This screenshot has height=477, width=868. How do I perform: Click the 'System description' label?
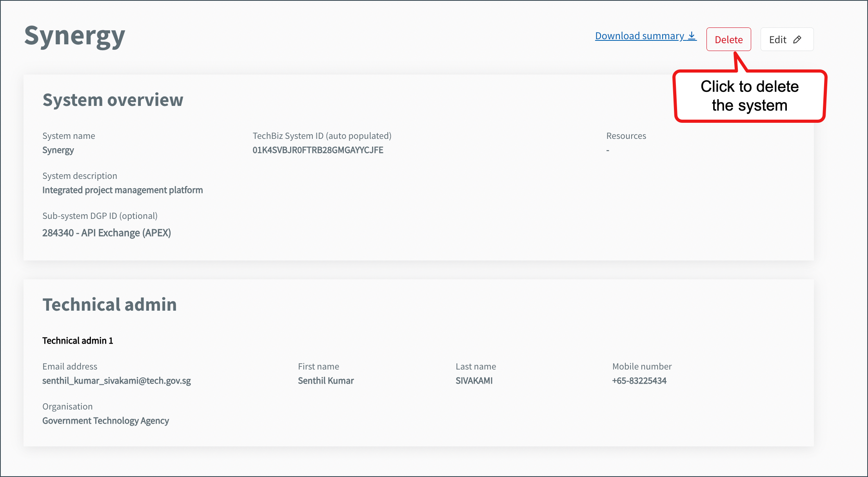(80, 176)
